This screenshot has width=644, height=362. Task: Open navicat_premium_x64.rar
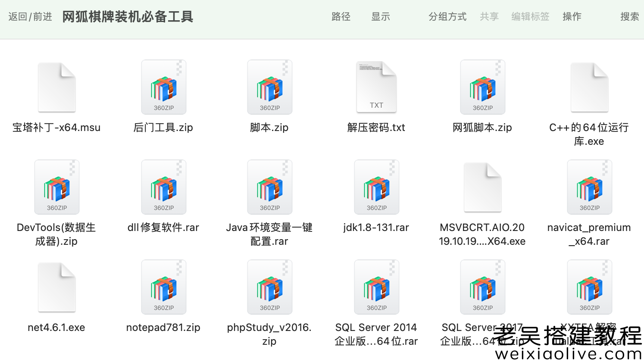point(589,187)
